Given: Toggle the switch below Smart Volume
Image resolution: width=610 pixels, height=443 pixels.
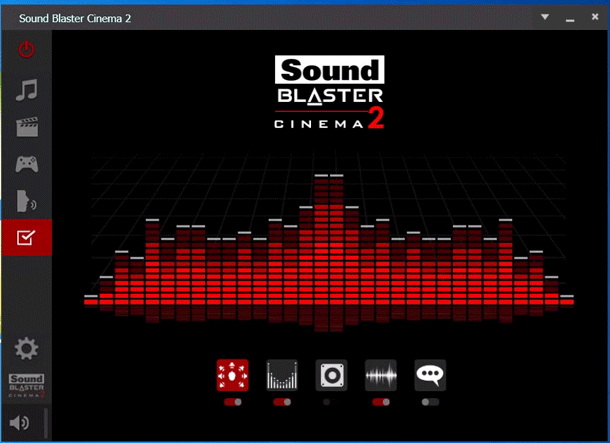Looking at the screenshot, I should (381, 401).
